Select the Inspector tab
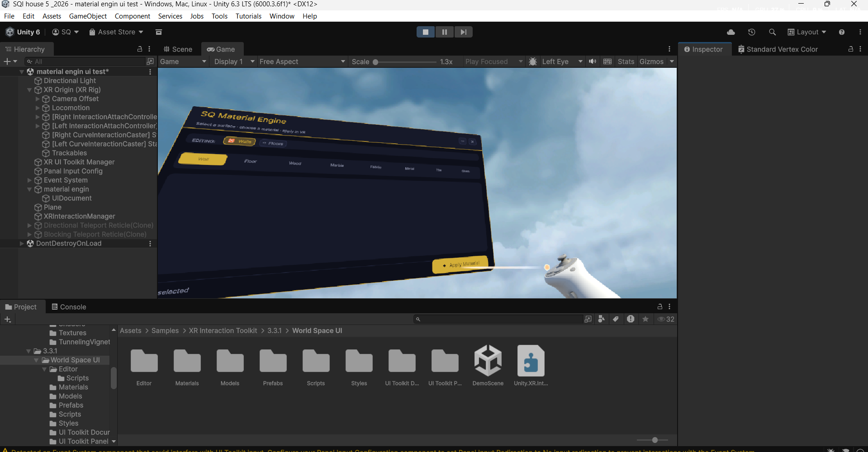 click(x=703, y=49)
